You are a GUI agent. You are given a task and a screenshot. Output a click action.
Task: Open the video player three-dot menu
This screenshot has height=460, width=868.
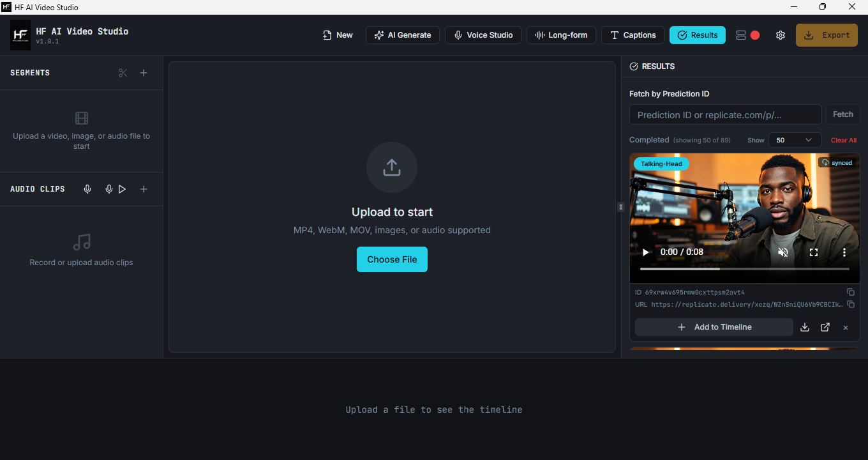[x=844, y=252]
